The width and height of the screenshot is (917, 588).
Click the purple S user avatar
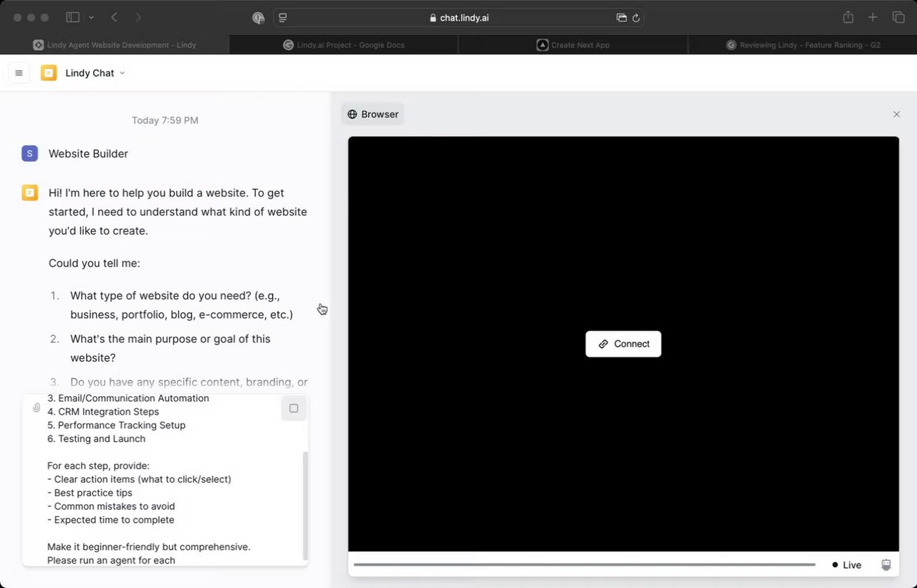click(29, 153)
